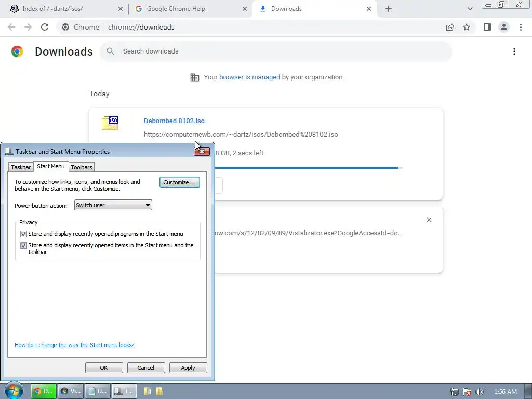532x399 pixels.
Task: Open the Windows Start orb
Action: (14, 391)
